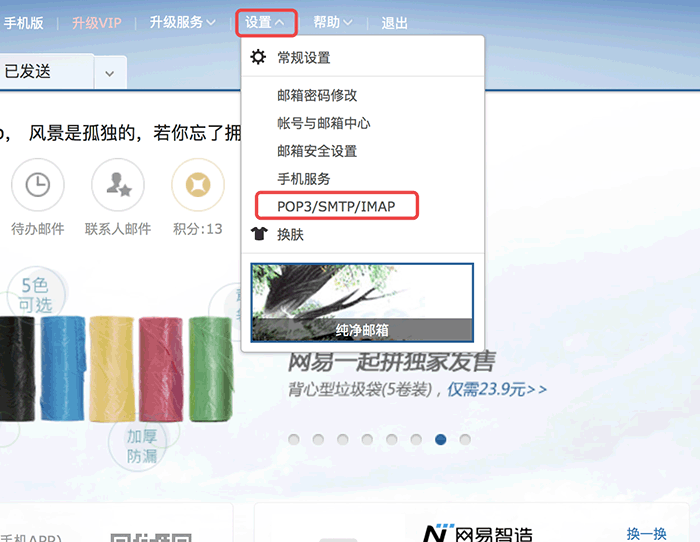Select the fourth carousel dot
This screenshot has width=700, height=542.
pyautogui.click(x=367, y=439)
